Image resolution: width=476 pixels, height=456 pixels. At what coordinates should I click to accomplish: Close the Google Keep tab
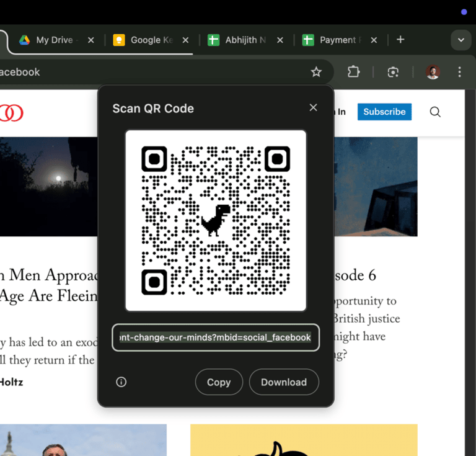pos(185,40)
